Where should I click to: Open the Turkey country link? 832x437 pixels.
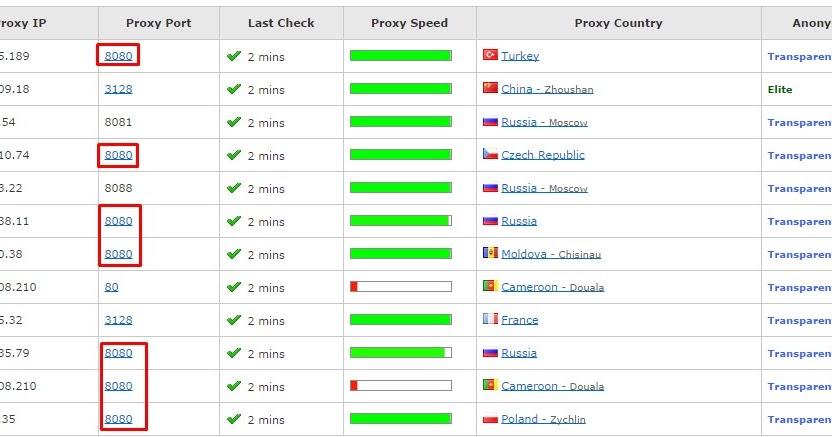click(520, 56)
